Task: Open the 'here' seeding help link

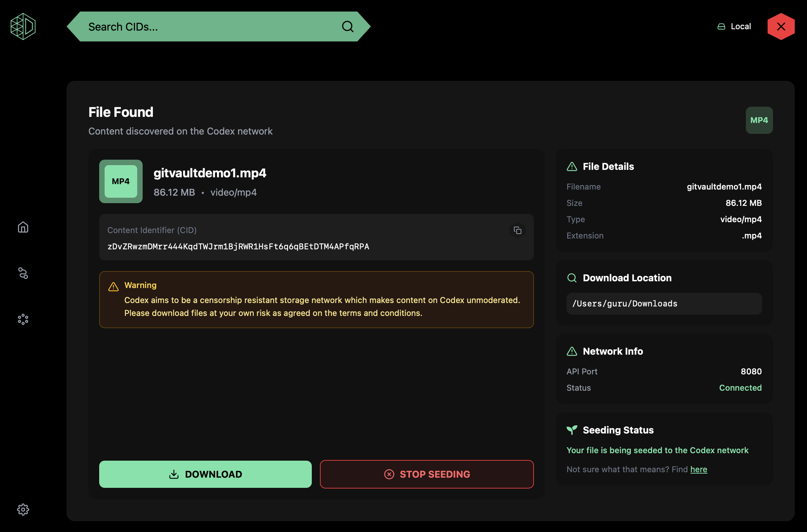Action: point(699,469)
